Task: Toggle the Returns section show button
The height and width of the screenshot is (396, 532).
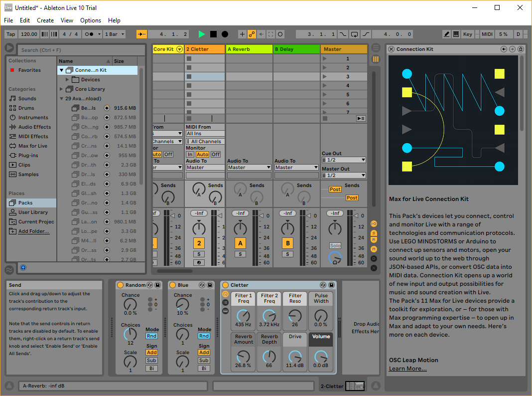Action: [374, 240]
